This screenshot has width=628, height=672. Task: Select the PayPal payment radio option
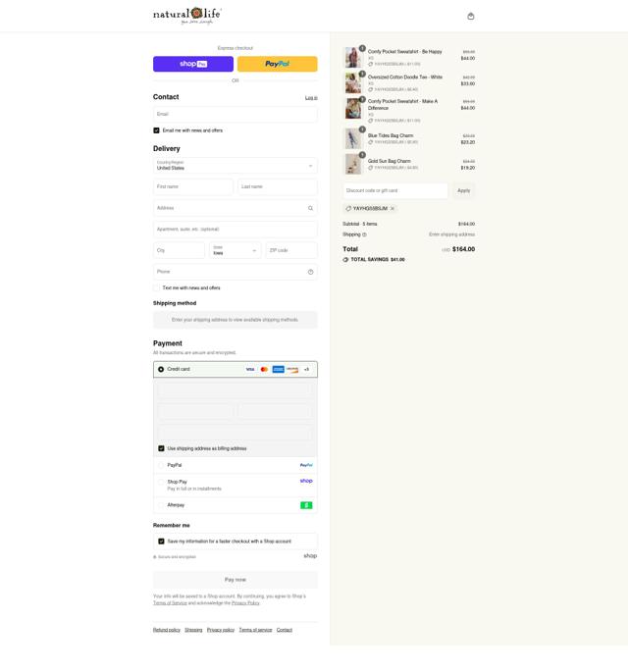[161, 465]
